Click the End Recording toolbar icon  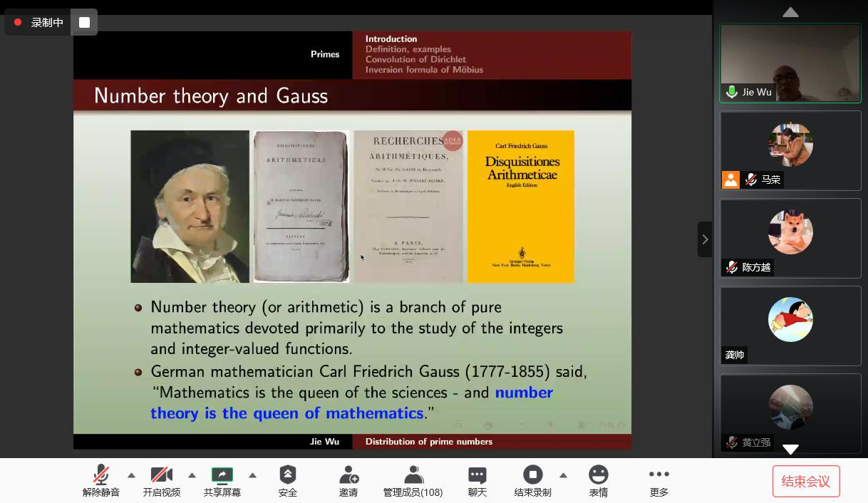532,475
